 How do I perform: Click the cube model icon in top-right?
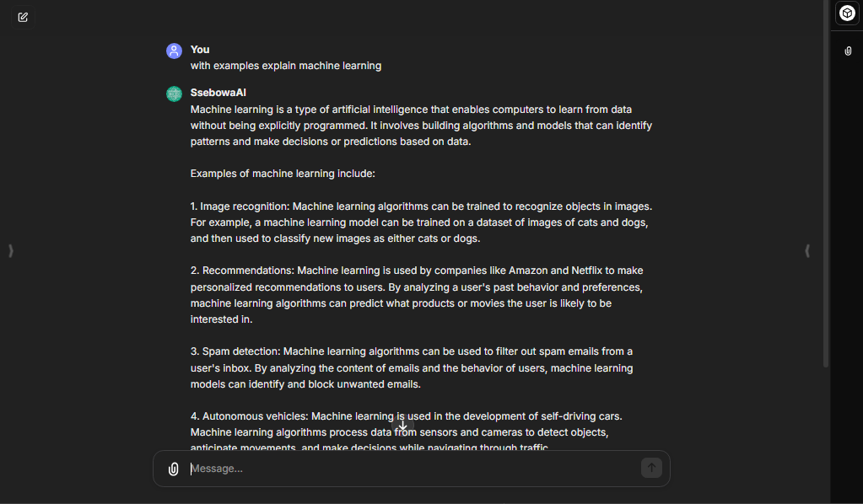847,13
